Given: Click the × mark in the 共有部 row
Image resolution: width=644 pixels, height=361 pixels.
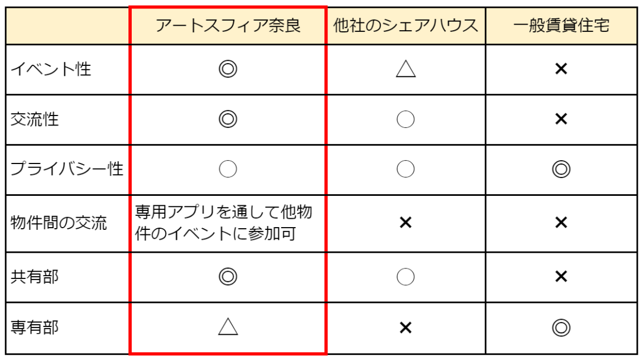Looking at the screenshot, I should click(x=561, y=276).
